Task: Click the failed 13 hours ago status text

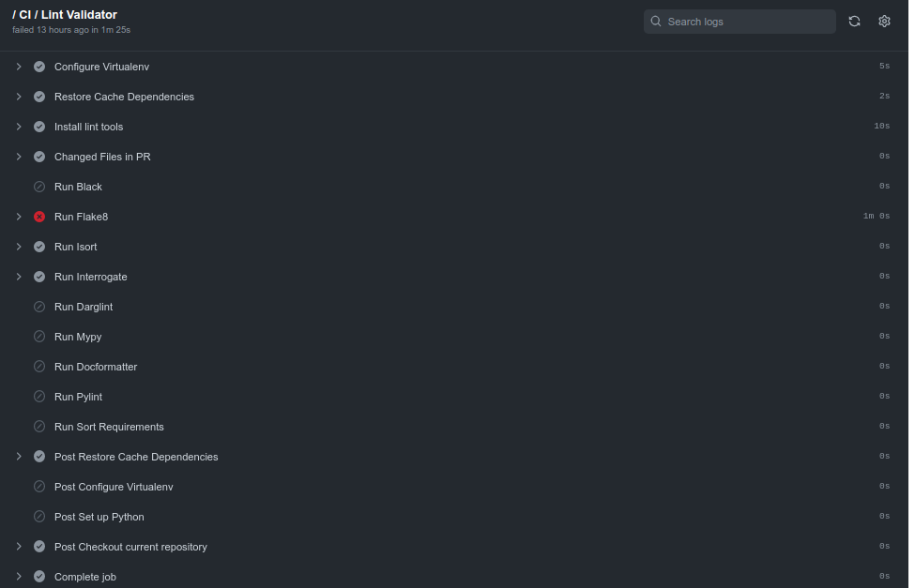Action: coord(71,29)
